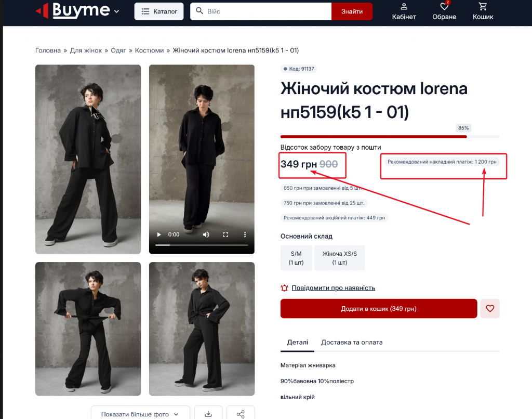
Task: Open the Кабінет account icon
Action: (404, 7)
